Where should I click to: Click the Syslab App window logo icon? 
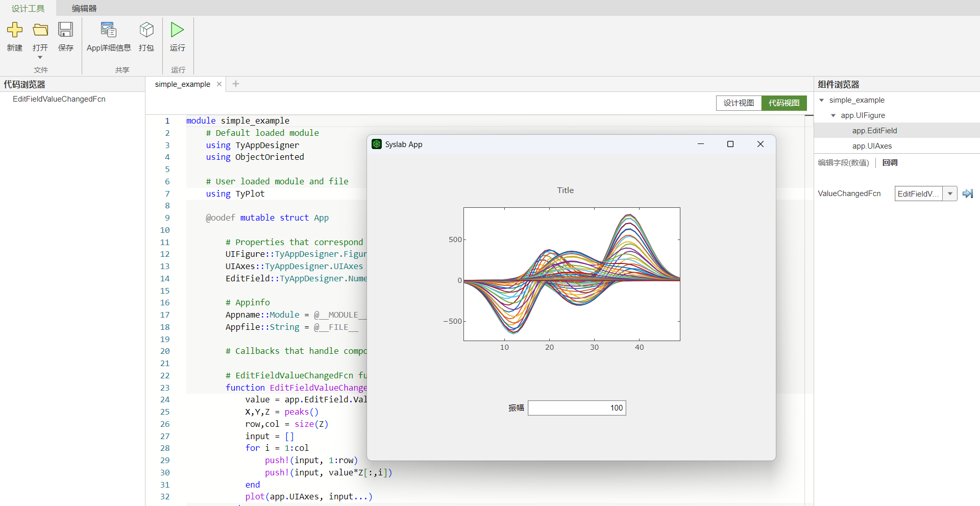pos(377,144)
